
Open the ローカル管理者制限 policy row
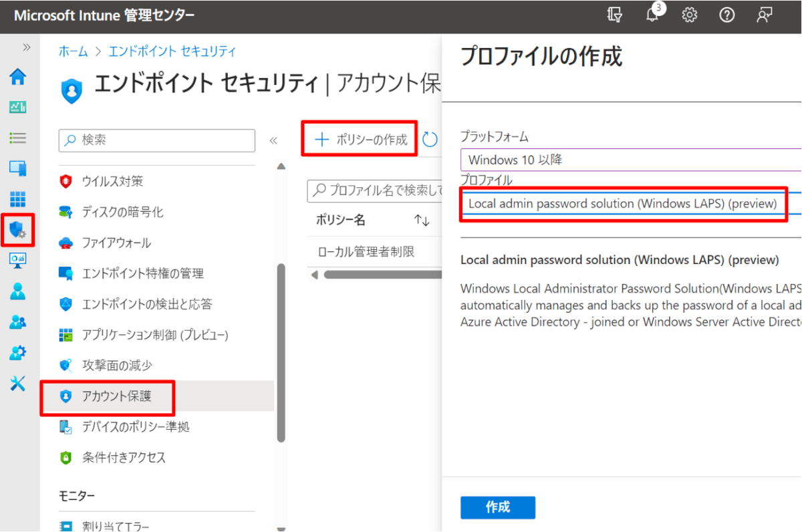pyautogui.click(x=366, y=251)
